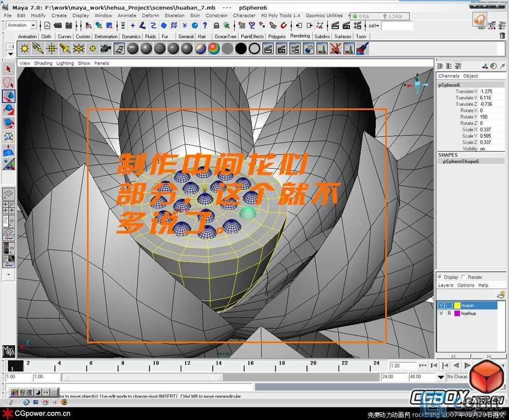509x420 pixels.
Task: Create an area light from shelf
Action: tap(79, 49)
